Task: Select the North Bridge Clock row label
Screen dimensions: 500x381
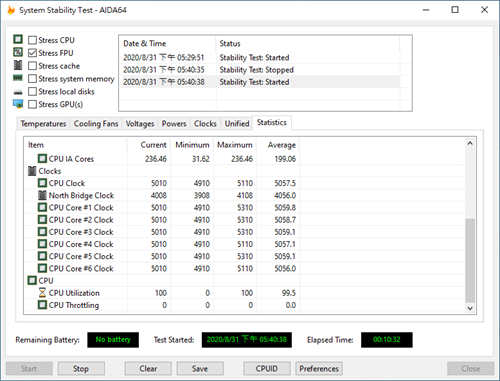Action: 81,195
